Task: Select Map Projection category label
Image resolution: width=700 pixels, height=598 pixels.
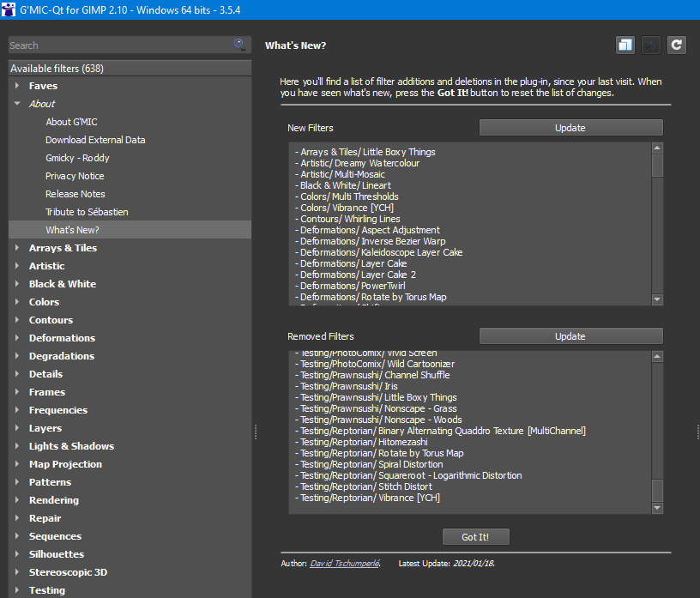Action: tap(65, 463)
